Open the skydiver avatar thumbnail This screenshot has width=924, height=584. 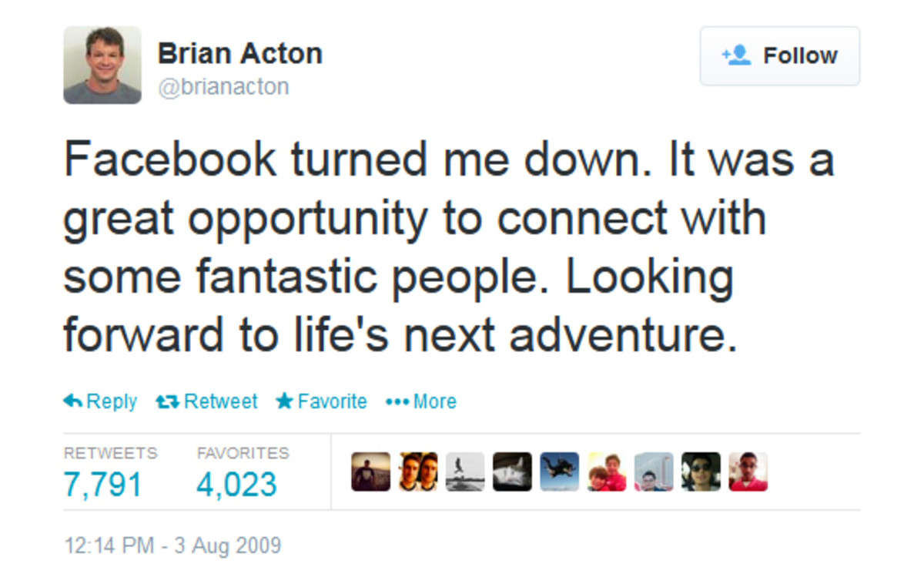560,472
